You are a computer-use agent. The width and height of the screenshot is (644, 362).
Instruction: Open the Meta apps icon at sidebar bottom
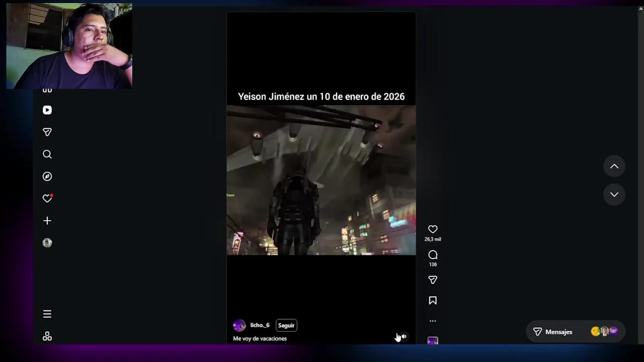point(47,336)
